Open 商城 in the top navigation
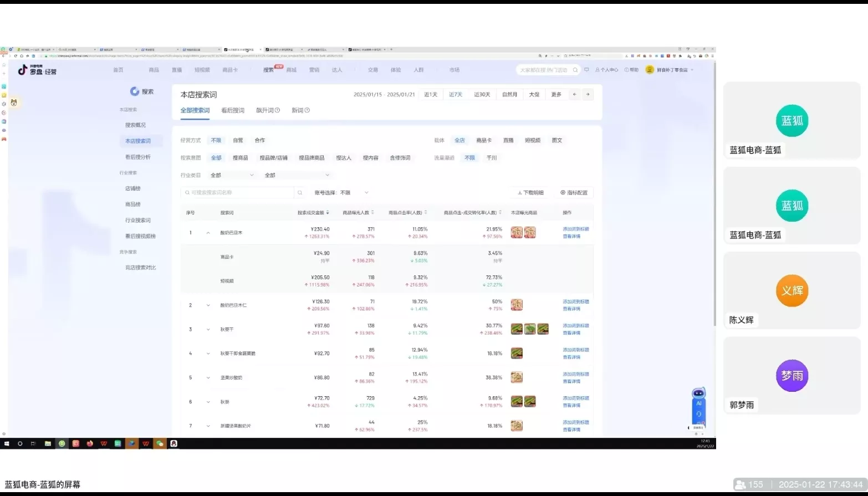868x496 pixels. [x=292, y=70]
